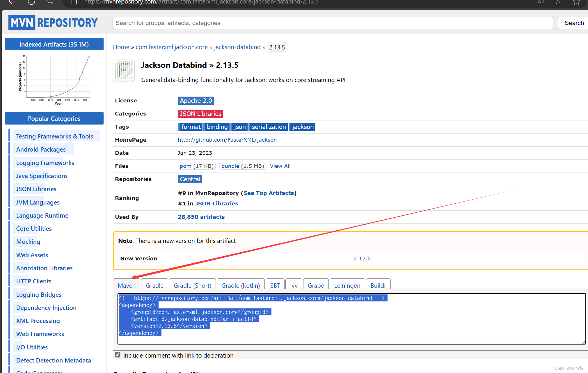Click the Jackson Databind artifact icon
Screen dimensions: 588x373
coord(124,71)
